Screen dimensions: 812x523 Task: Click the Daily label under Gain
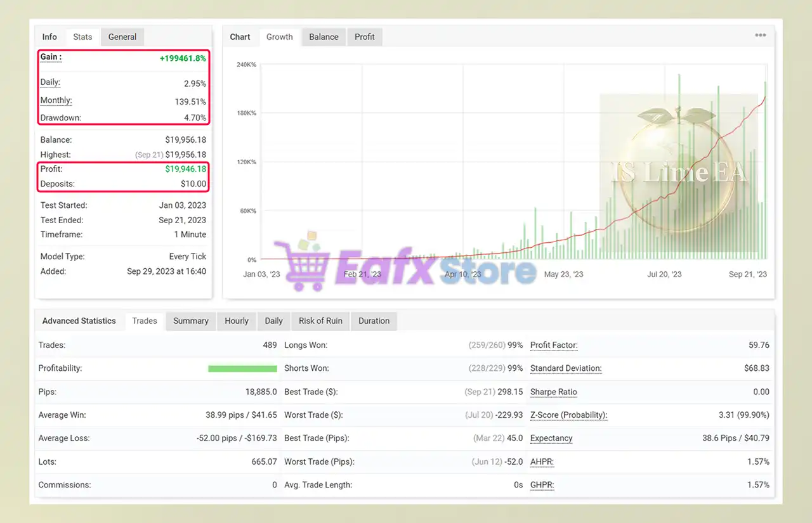tap(50, 82)
